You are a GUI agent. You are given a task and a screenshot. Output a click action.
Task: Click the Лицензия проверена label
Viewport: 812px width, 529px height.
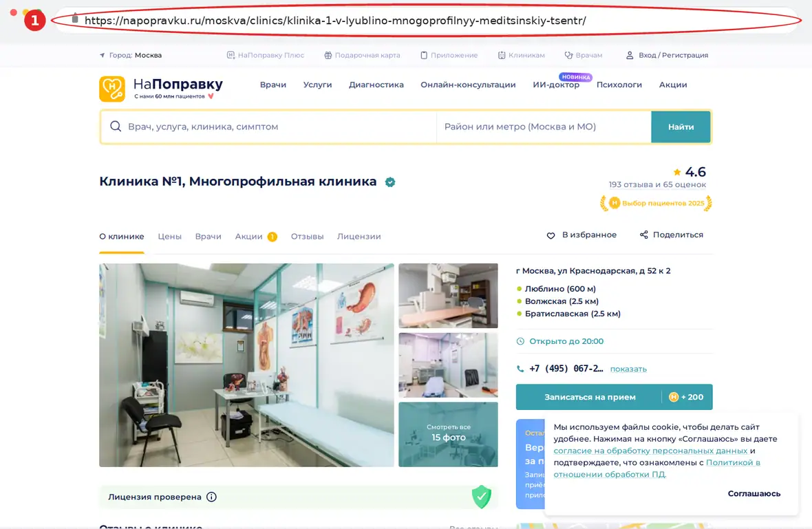click(x=154, y=497)
